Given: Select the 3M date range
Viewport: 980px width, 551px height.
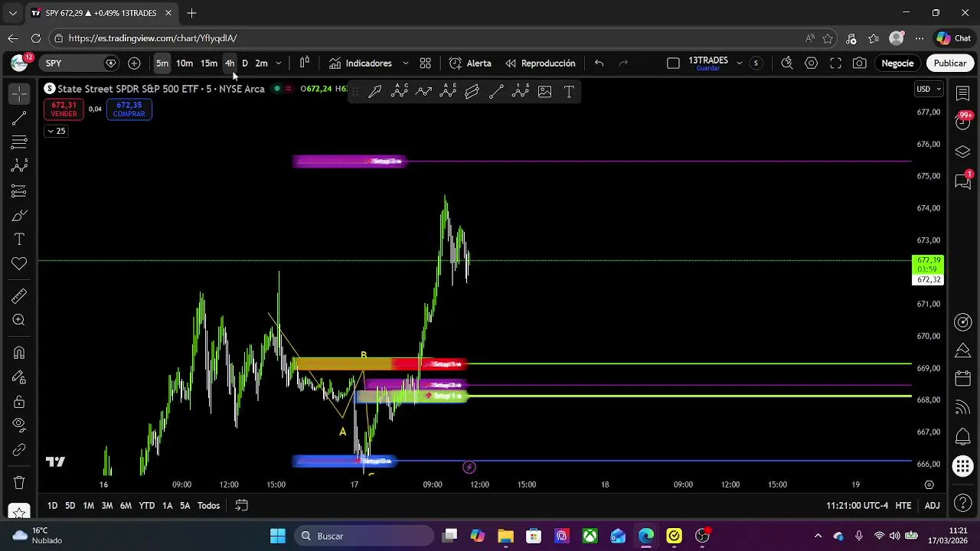Looking at the screenshot, I should (x=107, y=505).
